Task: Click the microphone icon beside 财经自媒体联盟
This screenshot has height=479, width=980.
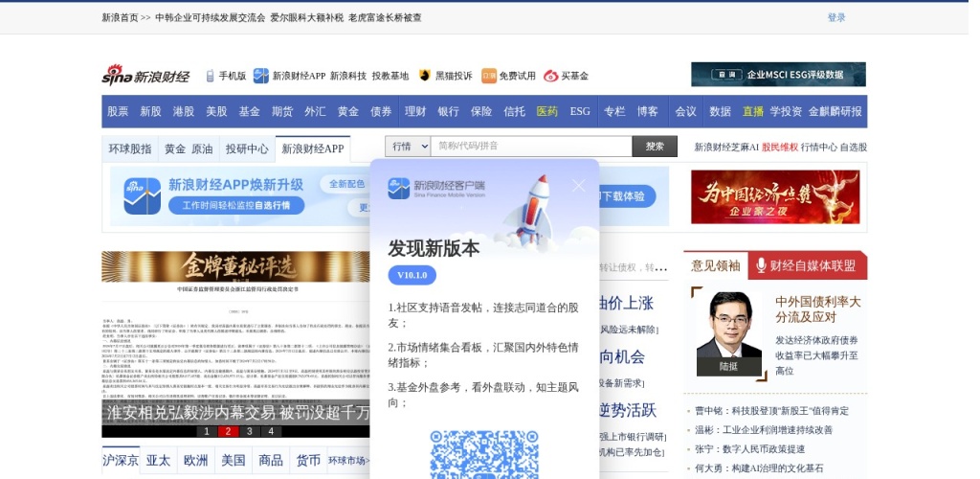Action: (761, 265)
